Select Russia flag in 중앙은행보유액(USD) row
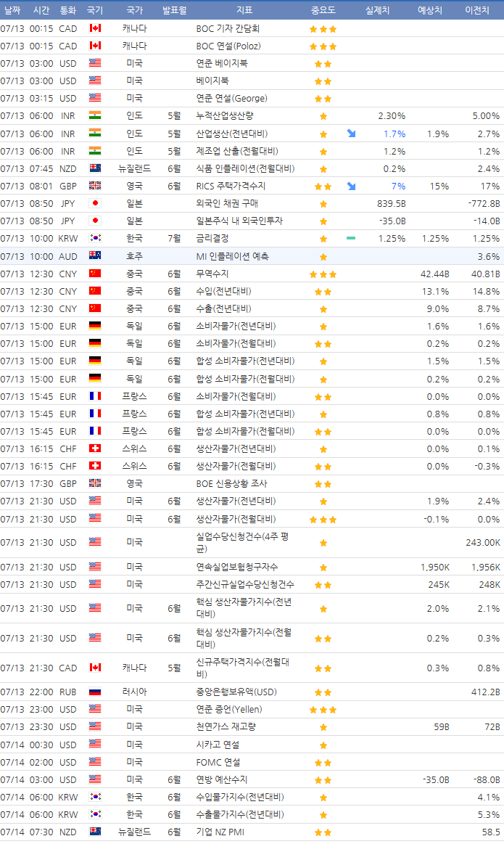 tap(95, 692)
